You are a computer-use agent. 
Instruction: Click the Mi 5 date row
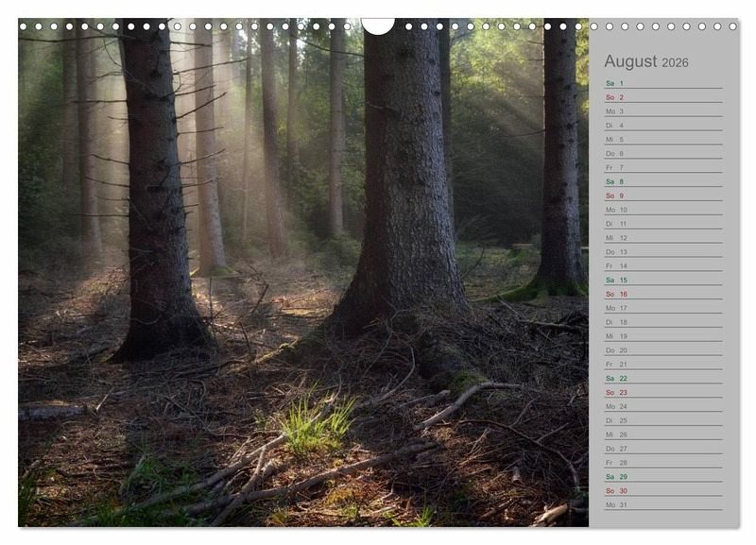pos(662,140)
